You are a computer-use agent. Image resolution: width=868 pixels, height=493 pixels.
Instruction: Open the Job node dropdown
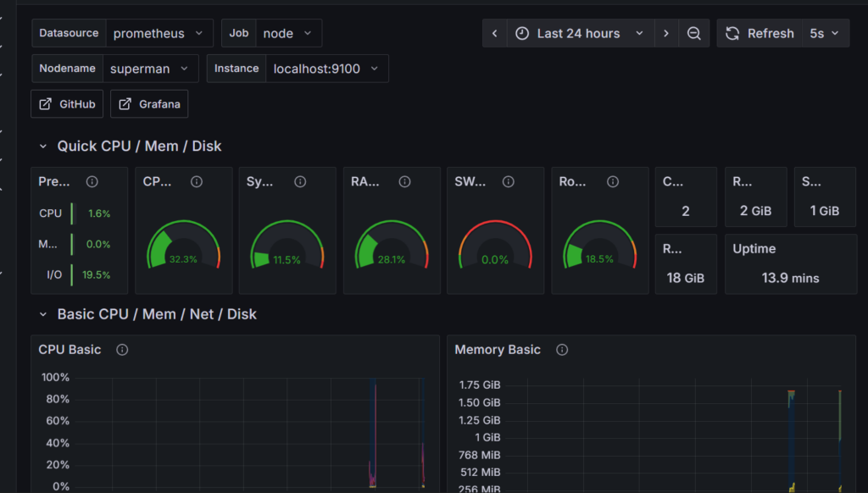pyautogui.click(x=288, y=33)
